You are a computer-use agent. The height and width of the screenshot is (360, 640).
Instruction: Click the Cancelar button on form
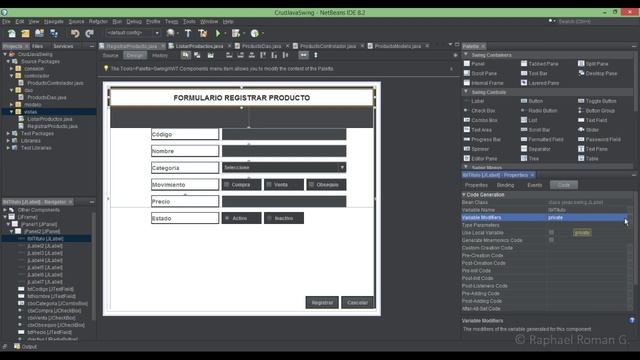[x=357, y=302]
